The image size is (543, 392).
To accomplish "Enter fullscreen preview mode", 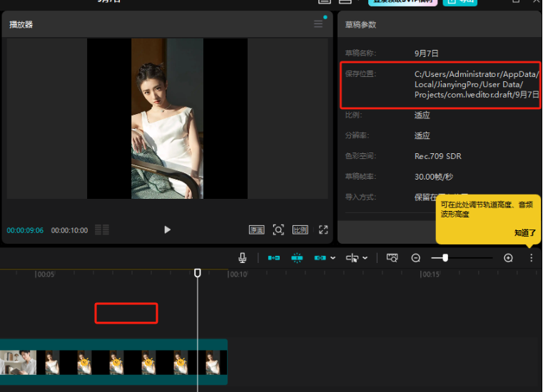I will pos(323,229).
